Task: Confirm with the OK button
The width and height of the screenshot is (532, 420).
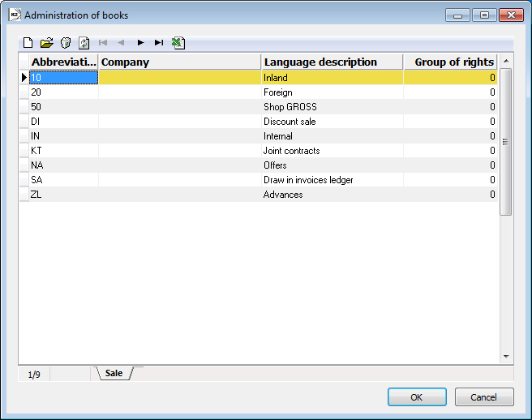Action: click(x=417, y=397)
